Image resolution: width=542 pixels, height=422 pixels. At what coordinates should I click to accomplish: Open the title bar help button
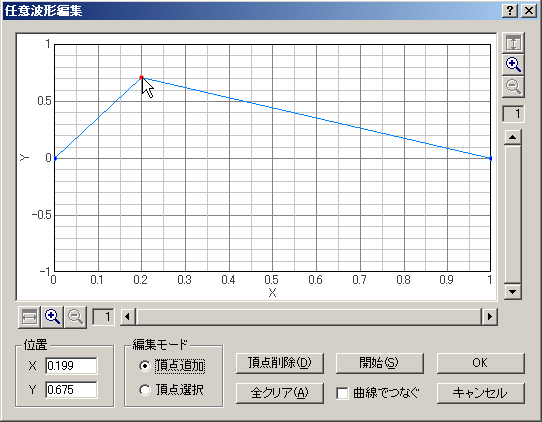pos(510,11)
